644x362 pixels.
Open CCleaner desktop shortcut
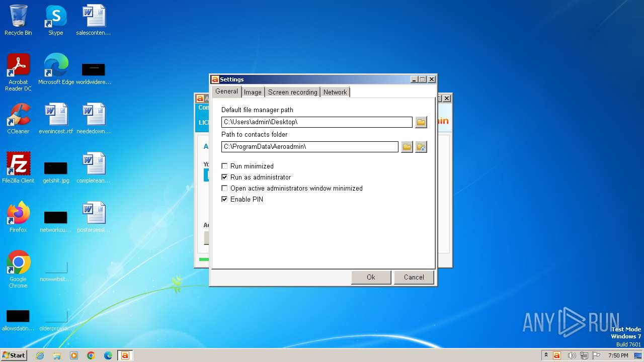click(x=18, y=119)
